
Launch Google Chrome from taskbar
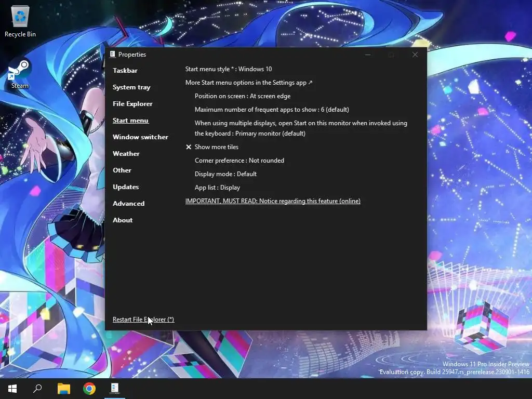click(x=89, y=389)
